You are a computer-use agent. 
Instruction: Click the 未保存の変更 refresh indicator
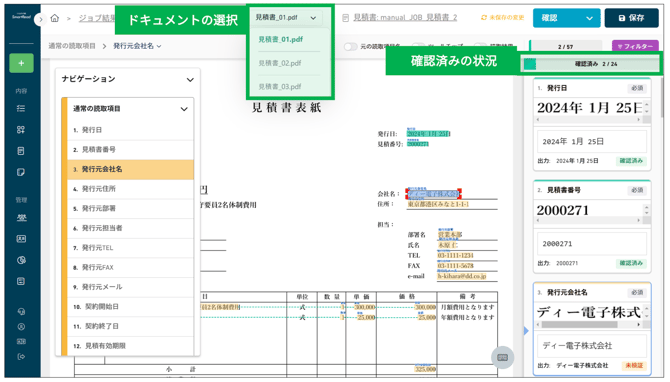(502, 18)
